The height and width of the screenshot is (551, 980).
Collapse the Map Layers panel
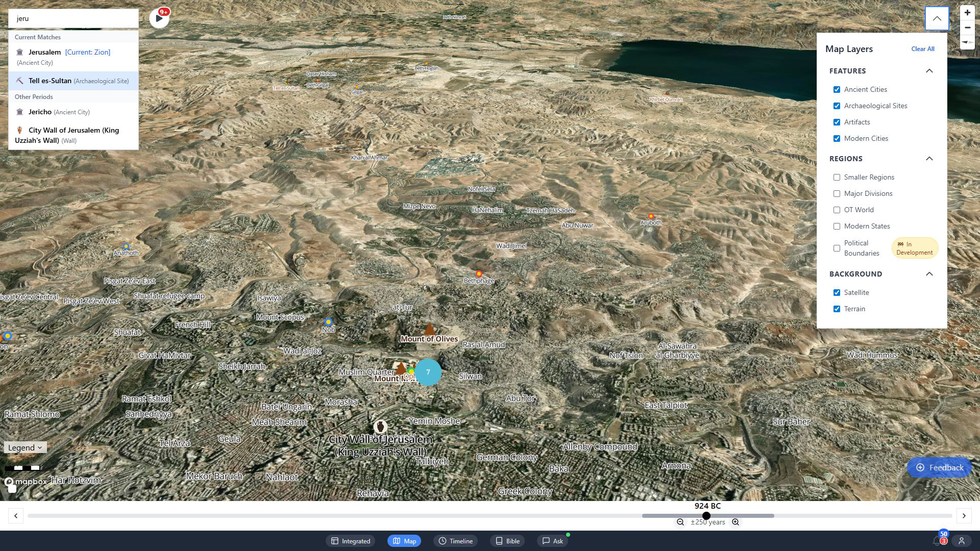click(x=937, y=18)
